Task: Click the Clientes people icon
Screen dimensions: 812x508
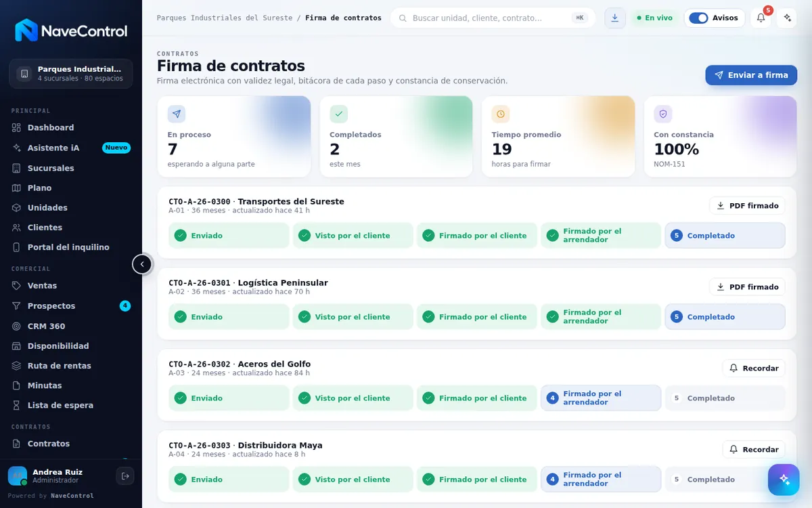Action: tap(17, 228)
